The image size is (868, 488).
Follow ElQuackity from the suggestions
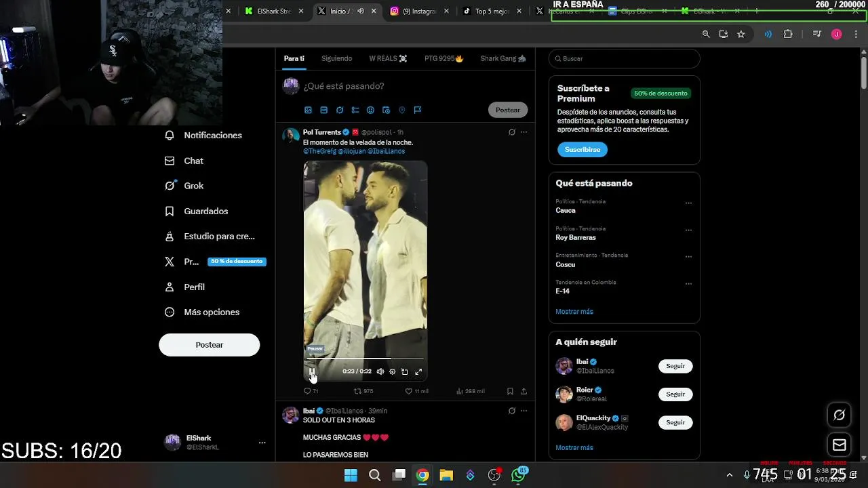pyautogui.click(x=675, y=422)
